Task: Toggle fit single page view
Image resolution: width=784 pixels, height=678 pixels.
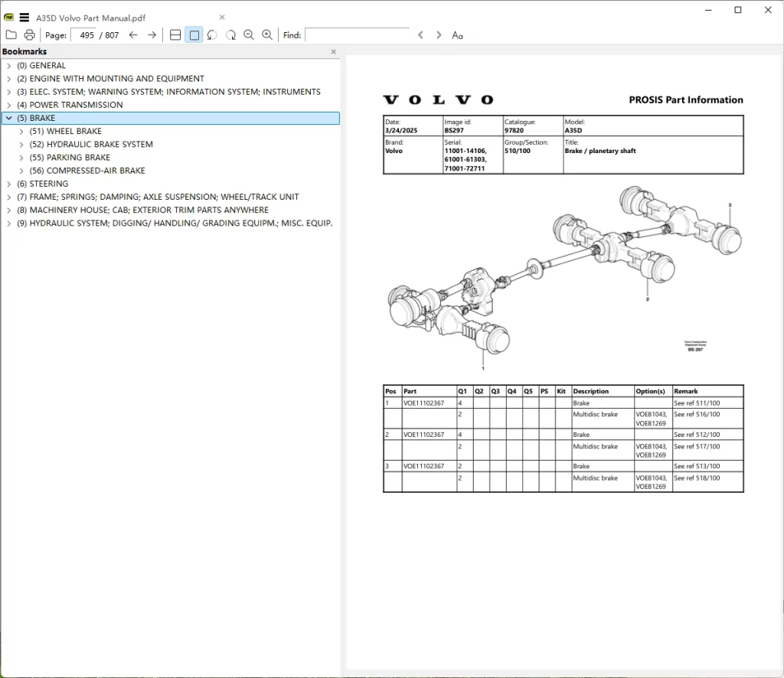Action: (x=194, y=35)
